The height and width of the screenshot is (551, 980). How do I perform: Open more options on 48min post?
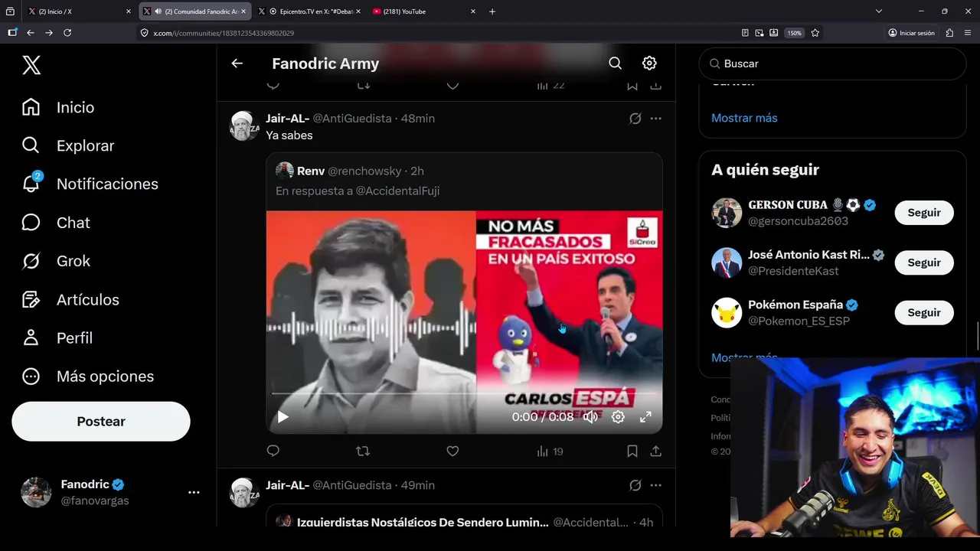pos(656,119)
